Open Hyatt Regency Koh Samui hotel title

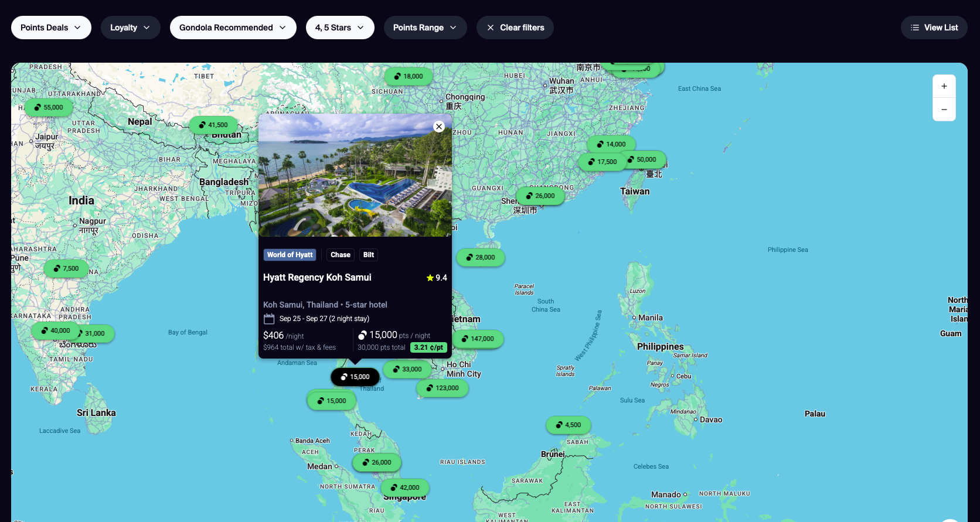pos(317,278)
